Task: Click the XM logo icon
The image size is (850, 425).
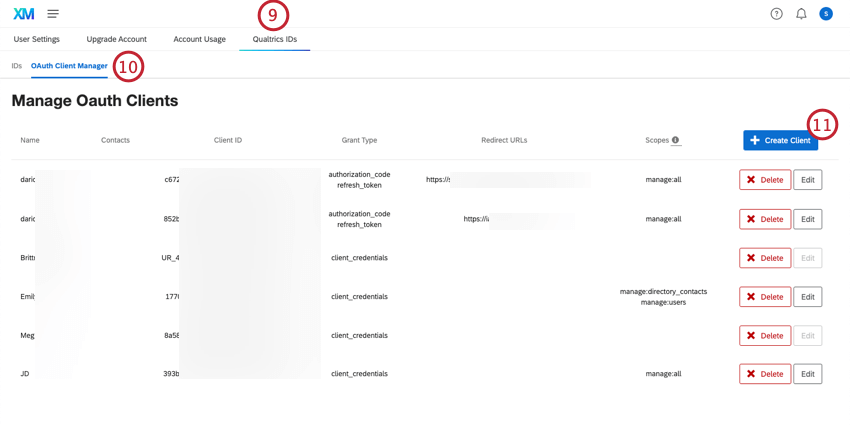Action: [x=23, y=14]
